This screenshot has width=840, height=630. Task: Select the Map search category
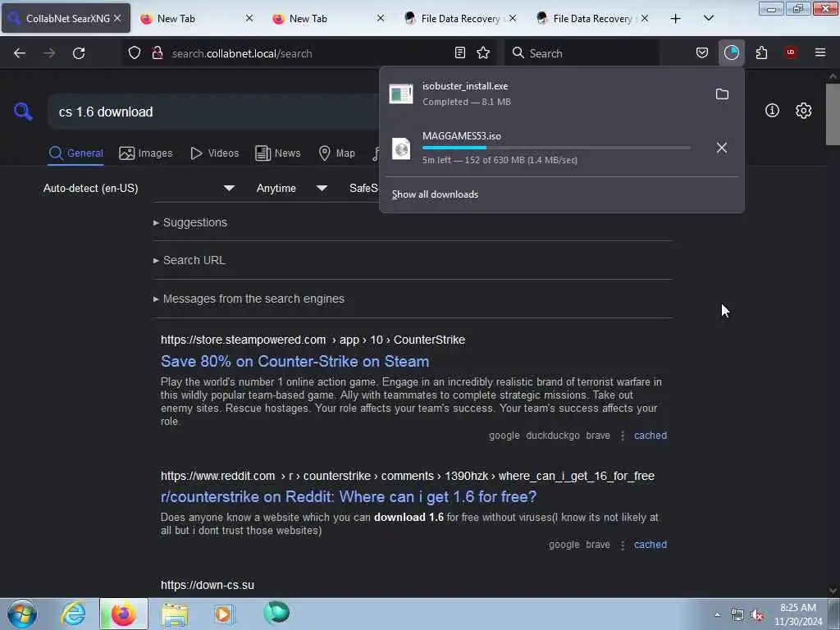tap(336, 153)
